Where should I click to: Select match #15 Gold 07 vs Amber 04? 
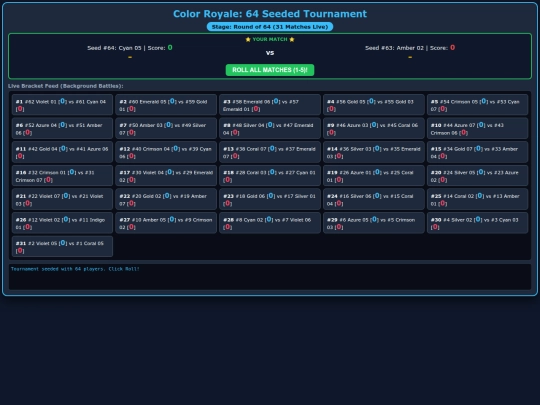[x=477, y=152]
